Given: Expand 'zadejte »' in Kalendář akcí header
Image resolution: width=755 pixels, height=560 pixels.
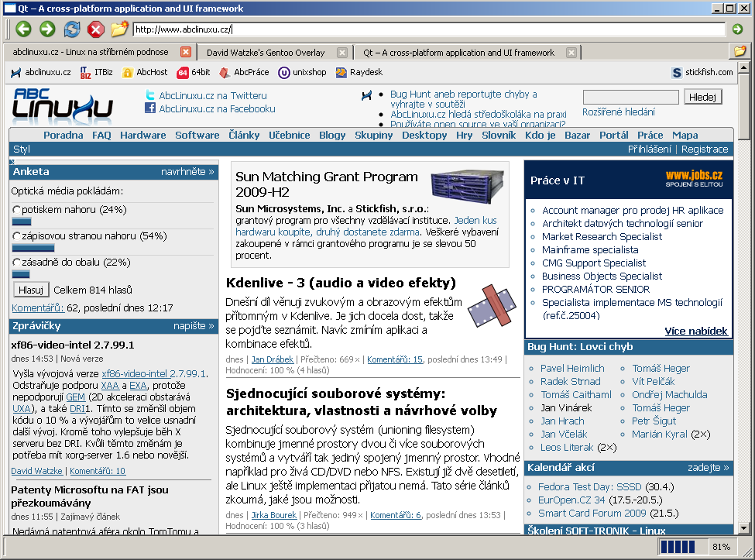Looking at the screenshot, I should coord(709,468).
